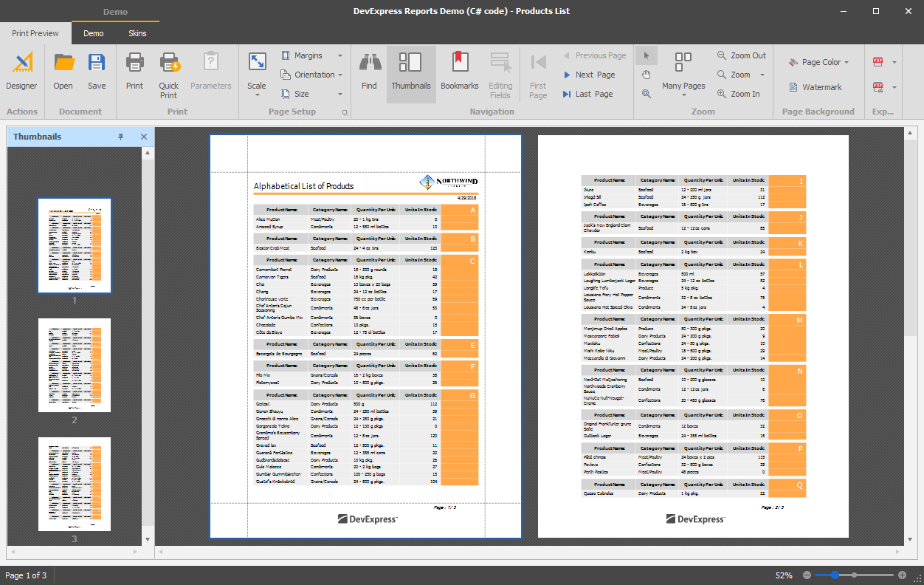Pin the Thumbnails panel
The width and height of the screenshot is (924, 585).
(121, 137)
